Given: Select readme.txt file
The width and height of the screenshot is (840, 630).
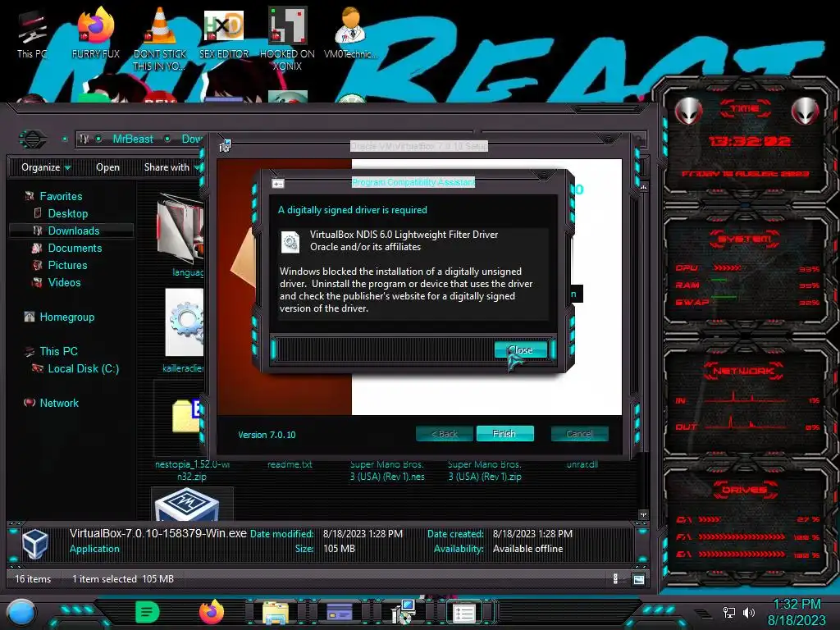Looking at the screenshot, I should coord(290,464).
